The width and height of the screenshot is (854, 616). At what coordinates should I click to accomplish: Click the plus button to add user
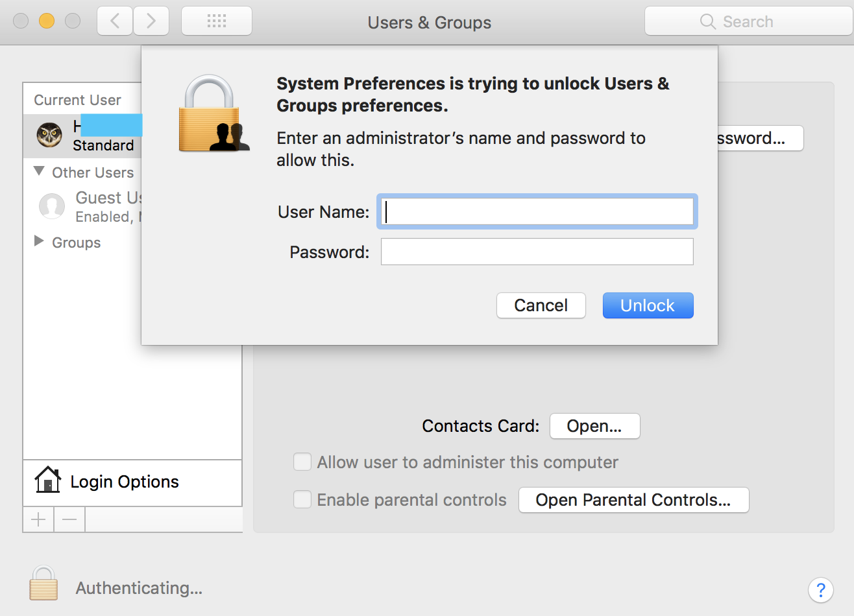pos(38,519)
